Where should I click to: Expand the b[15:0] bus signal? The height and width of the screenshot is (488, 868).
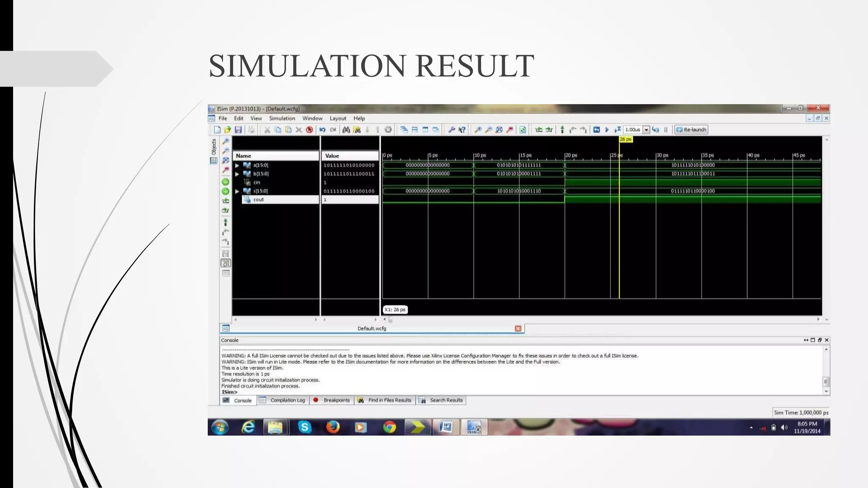click(x=237, y=174)
